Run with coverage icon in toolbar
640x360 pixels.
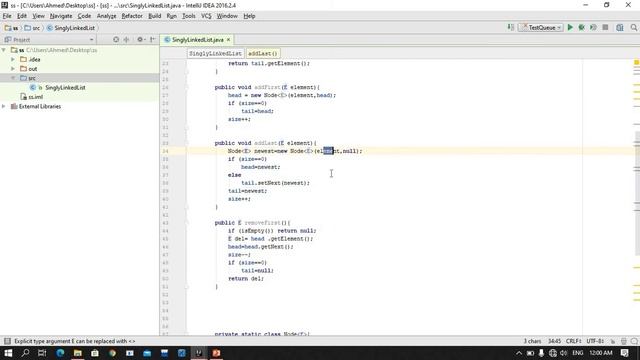[593, 27]
